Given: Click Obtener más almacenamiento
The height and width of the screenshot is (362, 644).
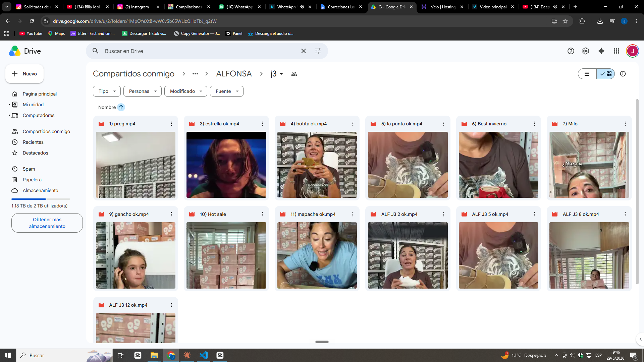Looking at the screenshot, I should [x=47, y=223].
